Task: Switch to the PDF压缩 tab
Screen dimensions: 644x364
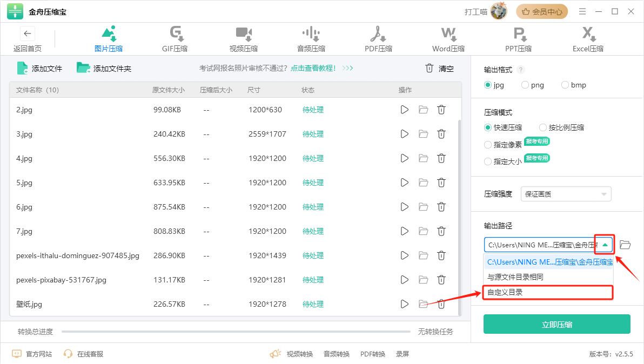Action: coord(378,39)
